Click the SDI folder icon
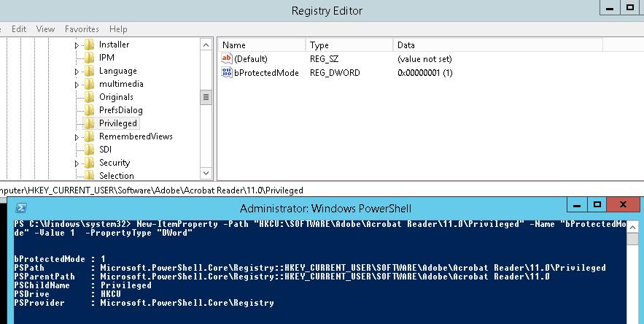This screenshot has width=644, height=324. click(90, 150)
